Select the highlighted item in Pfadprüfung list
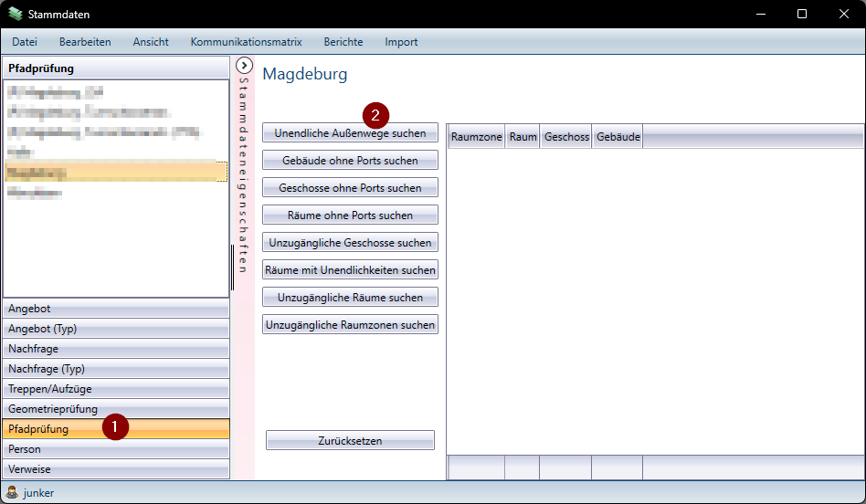The image size is (866, 504). coord(115,172)
